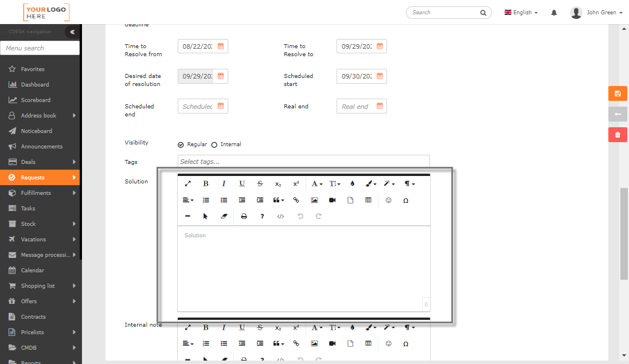Underline text in Solution editor
Screen dimensions: 629x364
(x=242, y=183)
